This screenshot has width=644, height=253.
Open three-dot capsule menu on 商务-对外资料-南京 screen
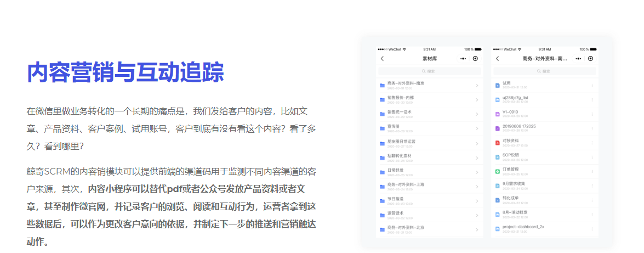click(x=579, y=59)
